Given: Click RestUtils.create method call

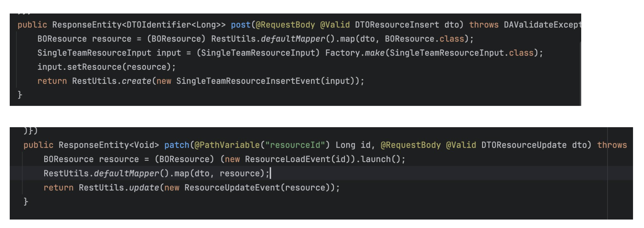Looking at the screenshot, I should coord(112,81).
